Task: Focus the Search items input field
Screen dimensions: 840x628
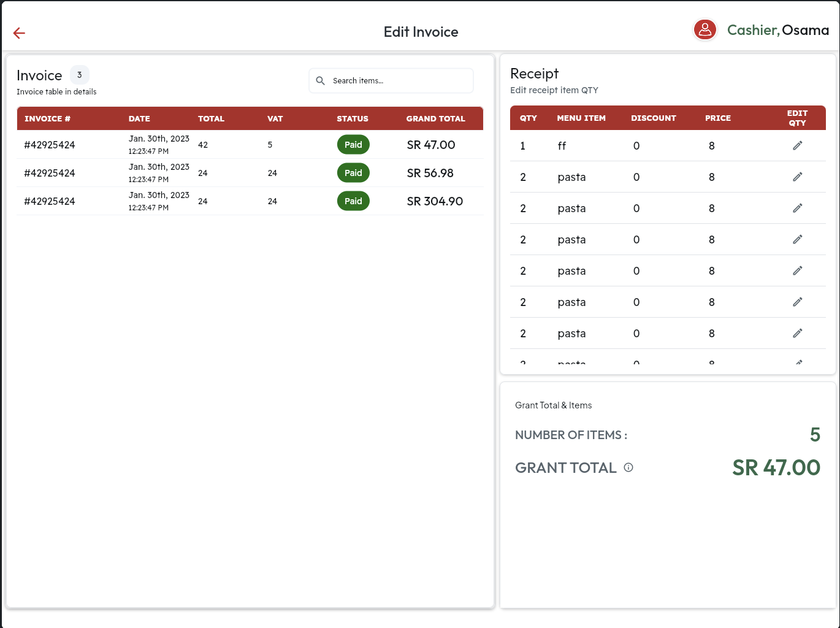Action: point(399,81)
